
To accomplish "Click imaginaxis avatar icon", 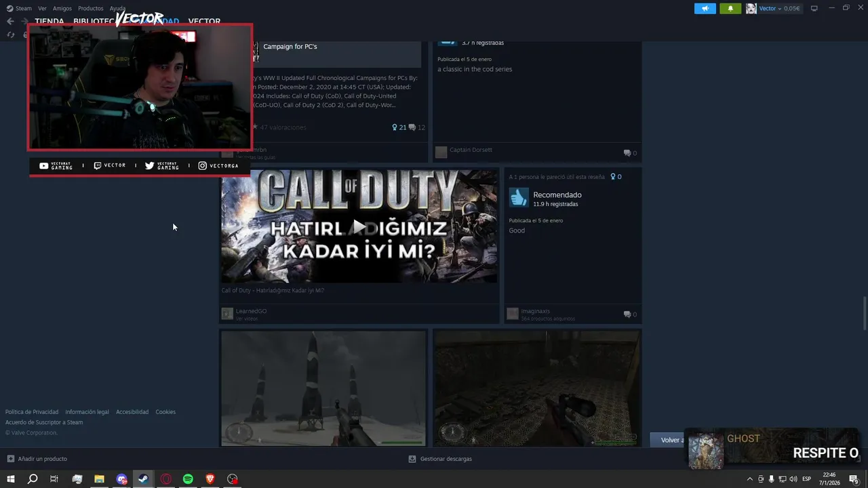I will [x=513, y=314].
